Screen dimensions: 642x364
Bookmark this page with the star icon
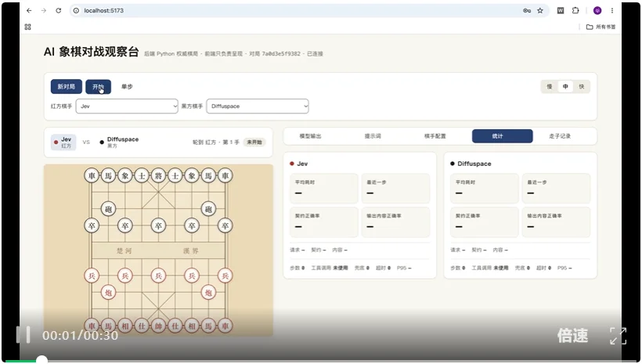point(540,11)
